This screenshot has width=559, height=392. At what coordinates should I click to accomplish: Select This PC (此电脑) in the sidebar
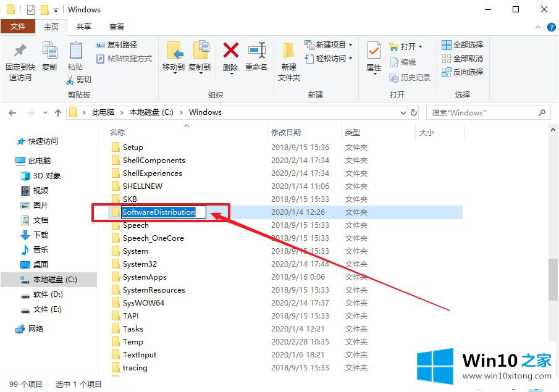pos(33,161)
